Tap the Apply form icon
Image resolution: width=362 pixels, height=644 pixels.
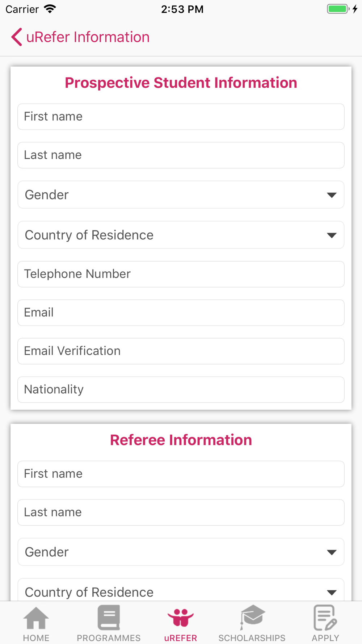click(325, 618)
